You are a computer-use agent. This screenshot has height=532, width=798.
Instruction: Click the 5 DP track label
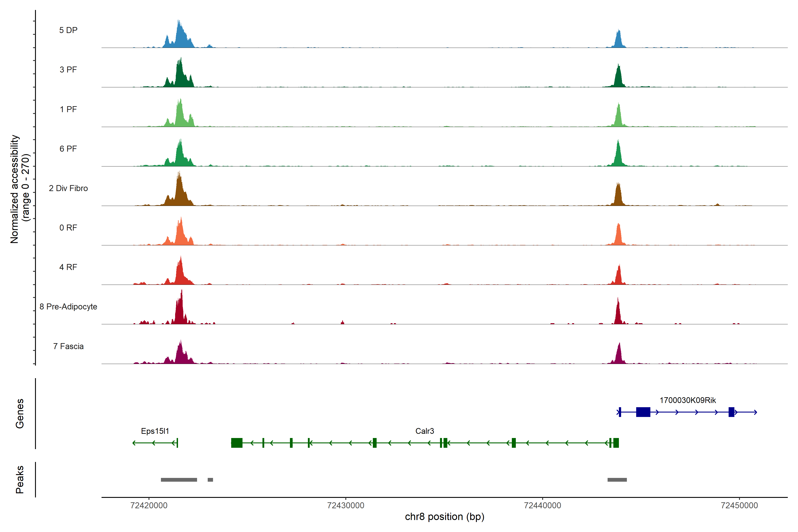(x=68, y=30)
